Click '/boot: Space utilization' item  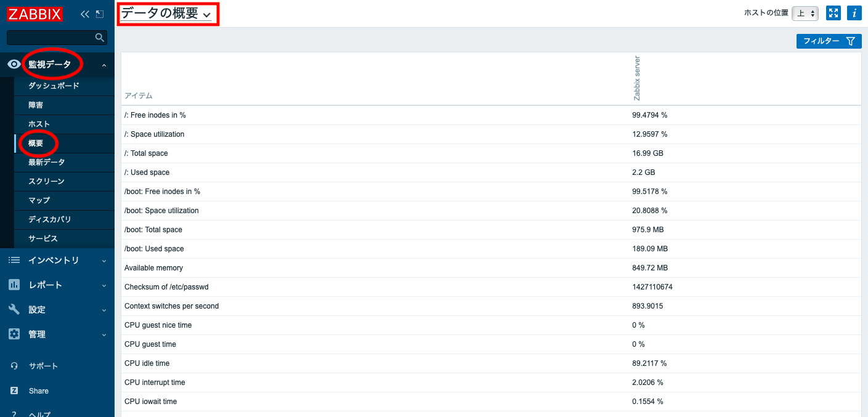pos(161,211)
